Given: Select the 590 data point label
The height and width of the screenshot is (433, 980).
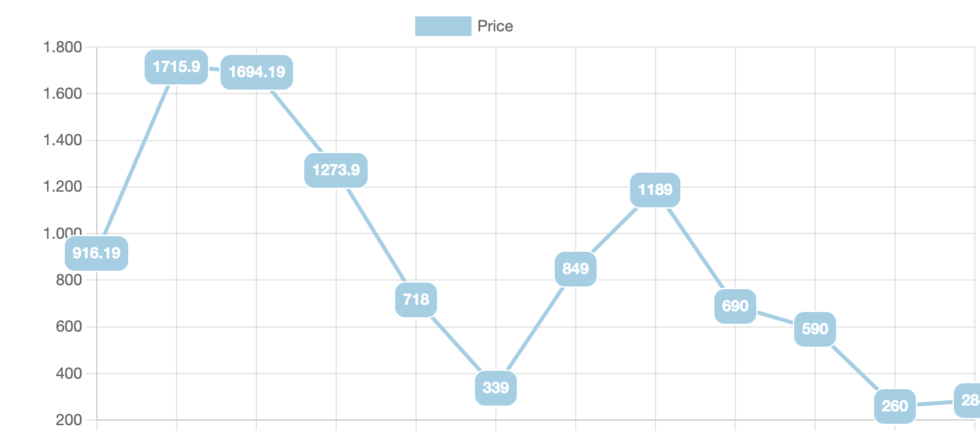Looking at the screenshot, I should [815, 329].
